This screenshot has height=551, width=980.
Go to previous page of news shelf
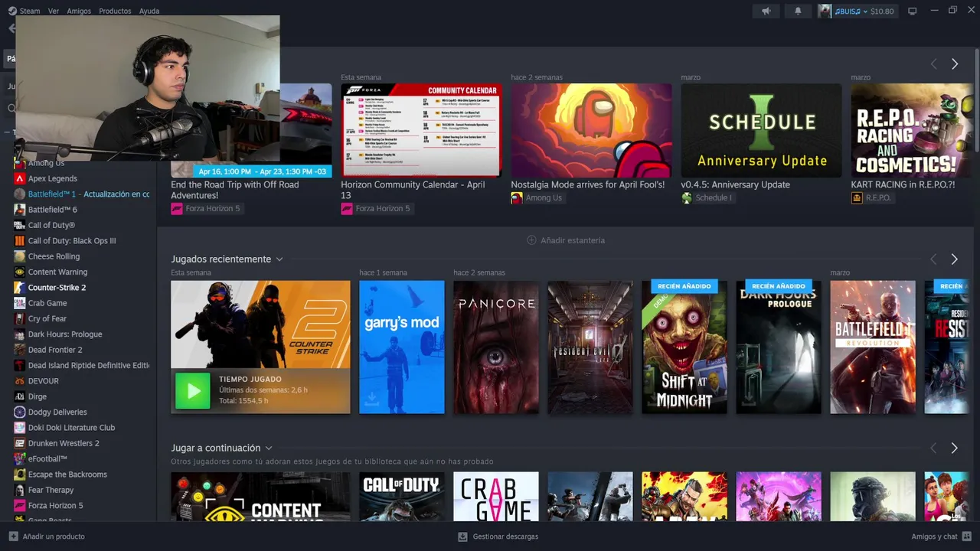[933, 64]
